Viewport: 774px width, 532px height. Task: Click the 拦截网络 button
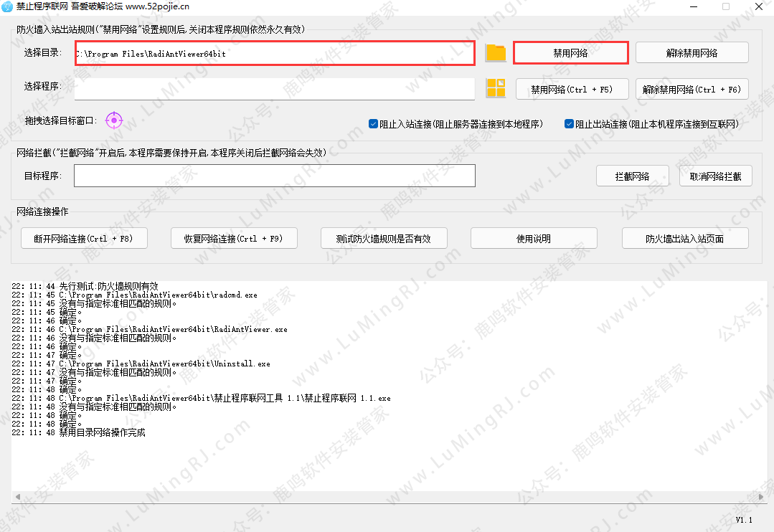click(x=632, y=176)
